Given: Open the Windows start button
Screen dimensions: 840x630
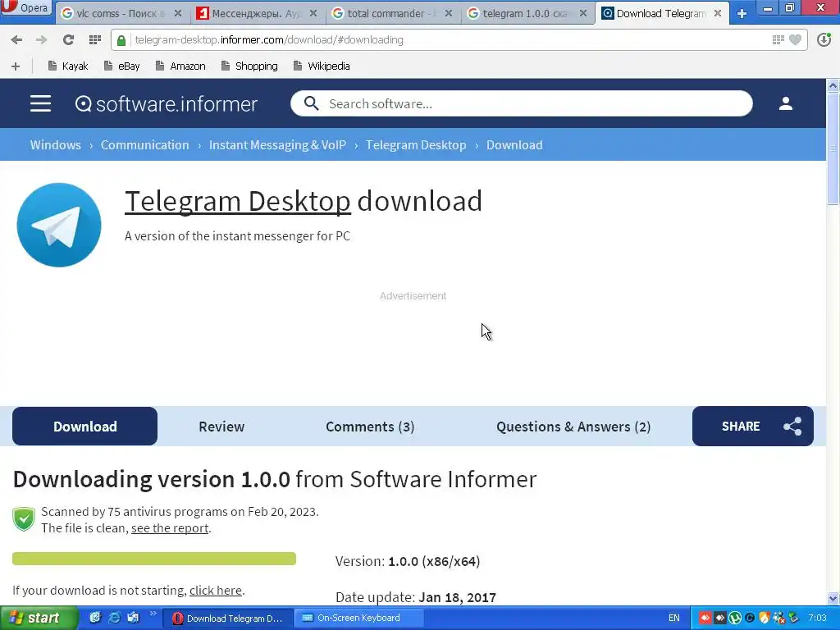Looking at the screenshot, I should 39,619.
